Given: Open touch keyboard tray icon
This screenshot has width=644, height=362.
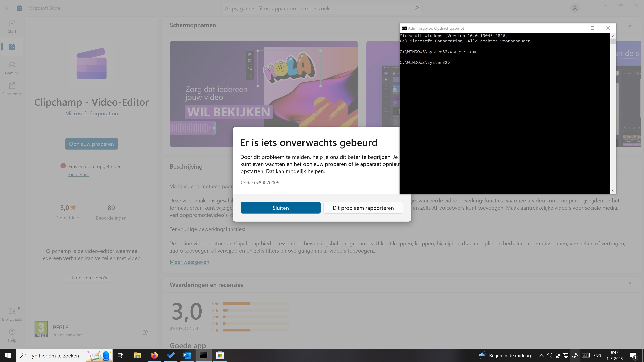Looking at the screenshot, I should tap(586, 355).
